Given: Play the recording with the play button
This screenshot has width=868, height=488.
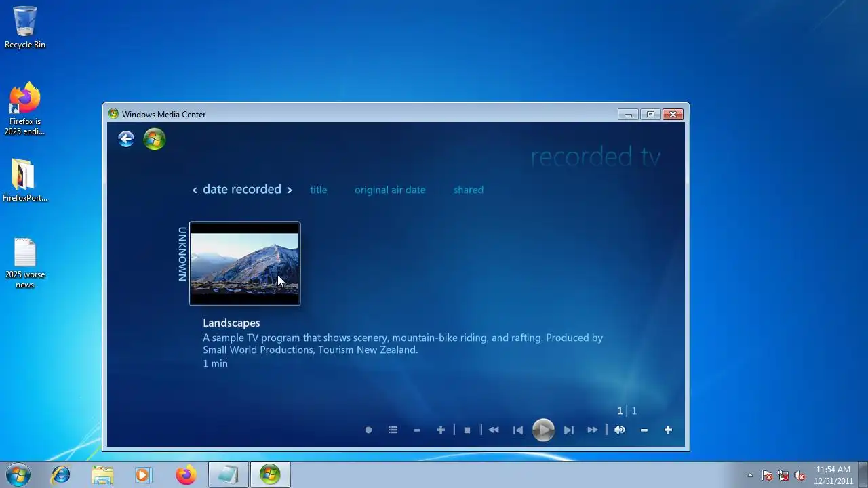Looking at the screenshot, I should pos(543,430).
